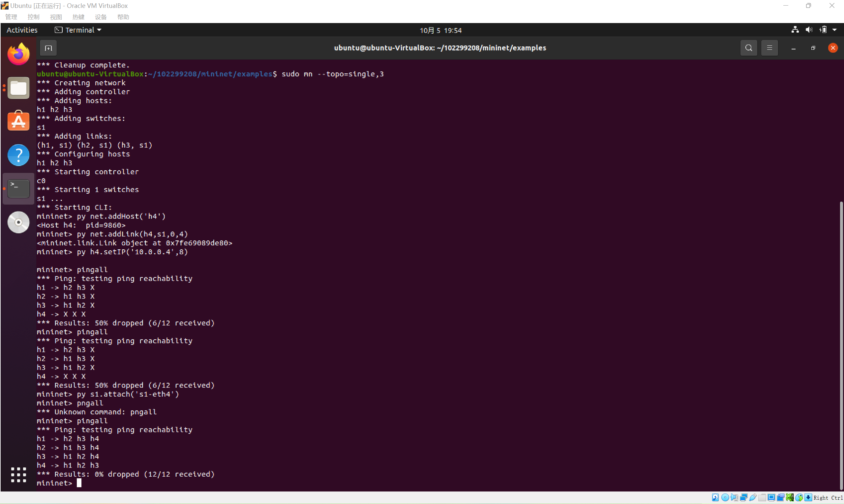Click the Activities button
The width and height of the screenshot is (844, 504).
point(22,30)
